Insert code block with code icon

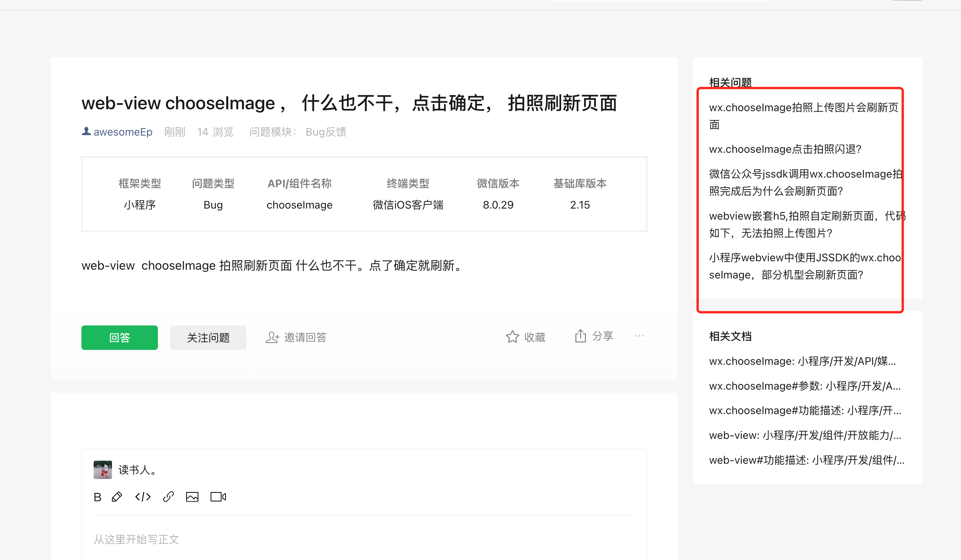pos(143,497)
